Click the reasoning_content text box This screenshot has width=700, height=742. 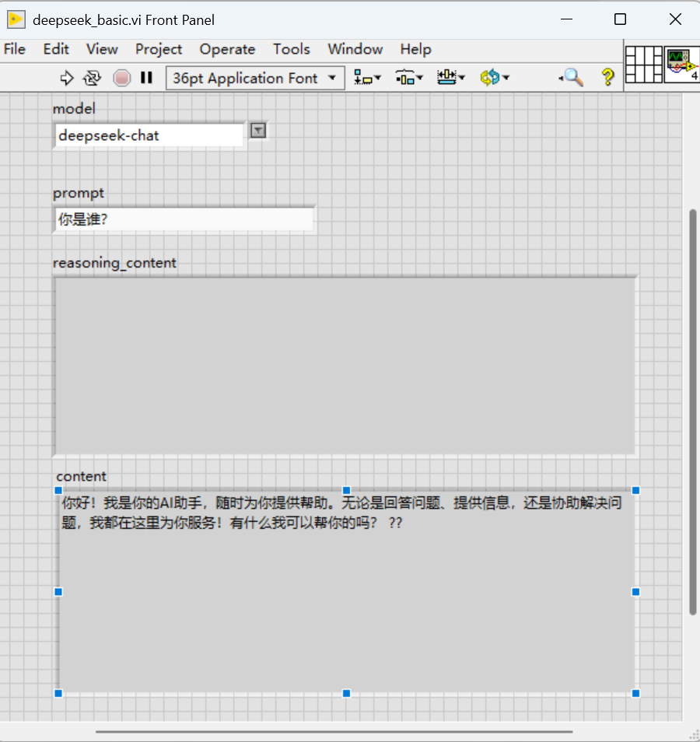coord(345,366)
